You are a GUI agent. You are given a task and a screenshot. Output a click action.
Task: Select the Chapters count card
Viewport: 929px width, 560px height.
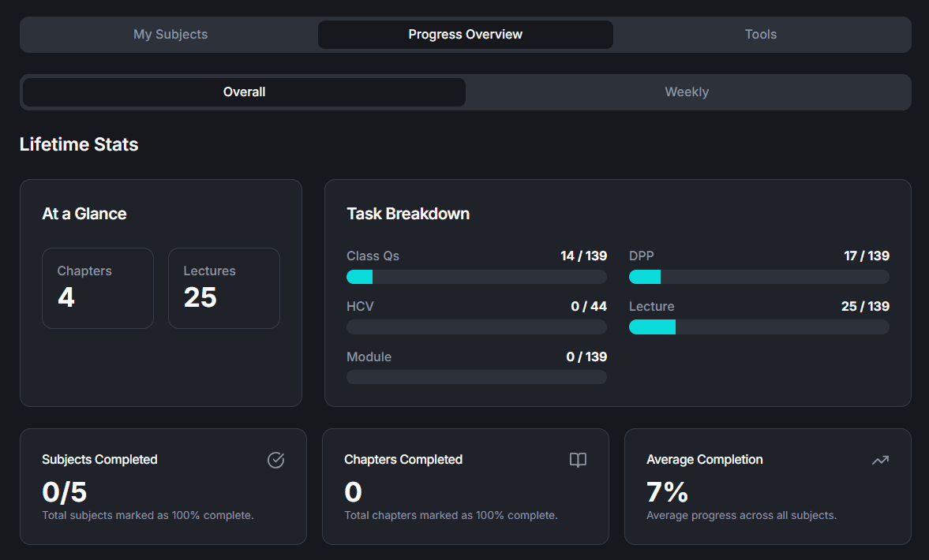click(97, 288)
